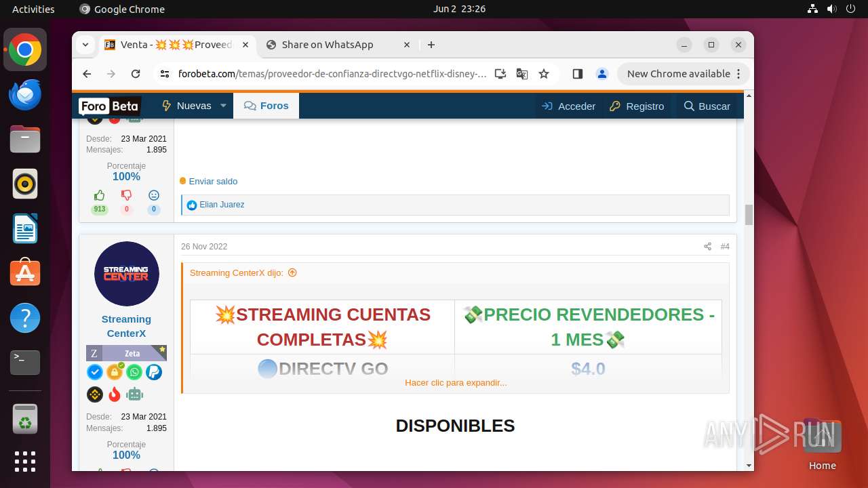Click the blue verified badge icon
The height and width of the screenshot is (488, 868).
(94, 372)
